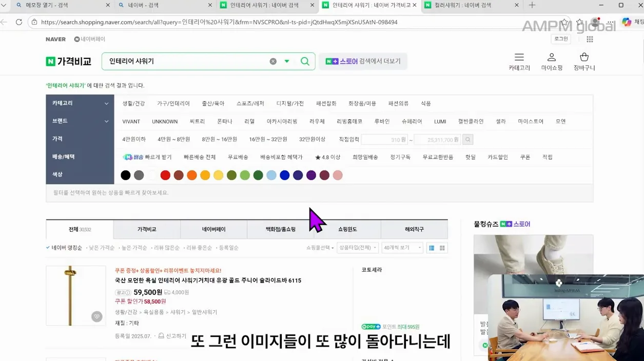Select the 백화점/홈쇼핑 tab
644x361 pixels.
(x=281, y=229)
